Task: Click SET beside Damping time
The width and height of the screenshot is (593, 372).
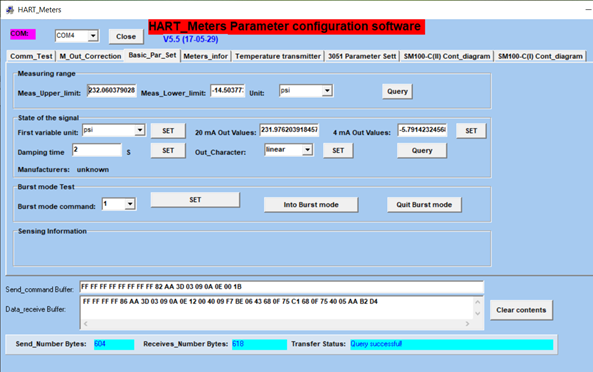Action: point(168,150)
